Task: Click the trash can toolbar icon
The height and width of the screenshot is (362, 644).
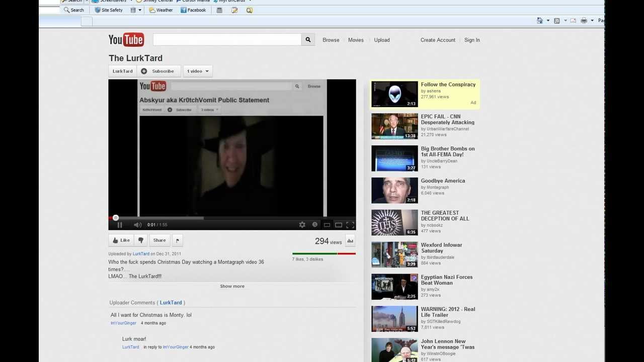Action: 133,10
